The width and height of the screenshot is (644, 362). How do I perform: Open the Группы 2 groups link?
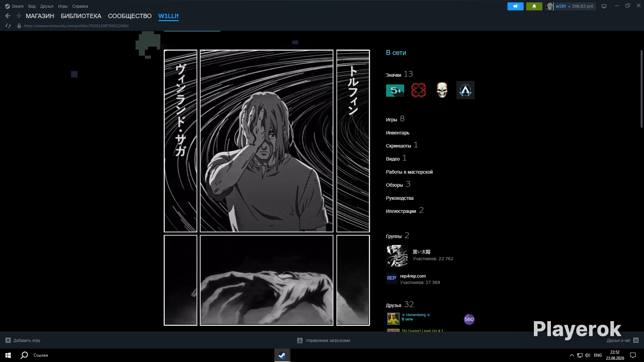coord(397,236)
